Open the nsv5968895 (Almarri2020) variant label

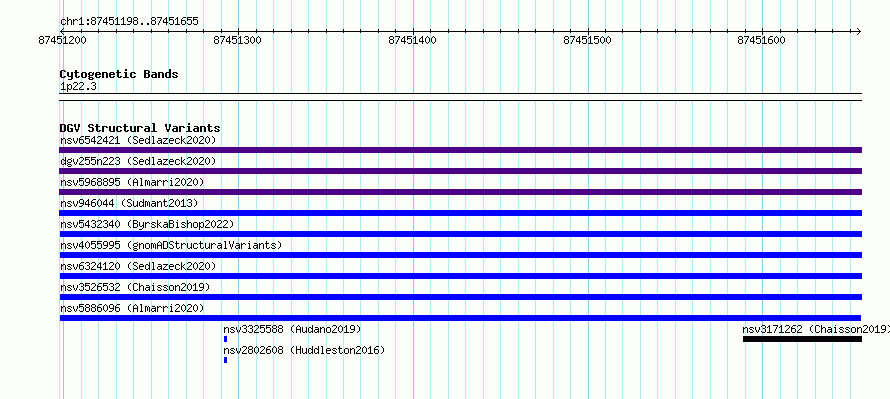coord(132,182)
